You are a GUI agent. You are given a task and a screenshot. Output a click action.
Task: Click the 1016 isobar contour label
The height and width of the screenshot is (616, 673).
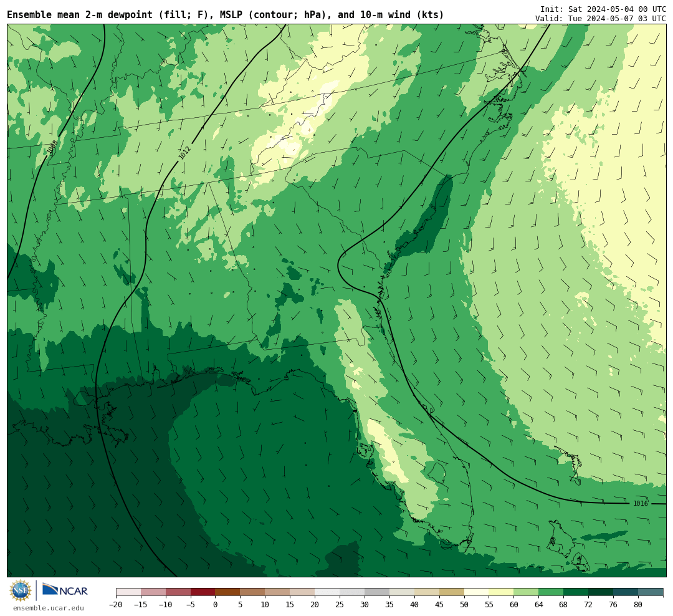641,503
